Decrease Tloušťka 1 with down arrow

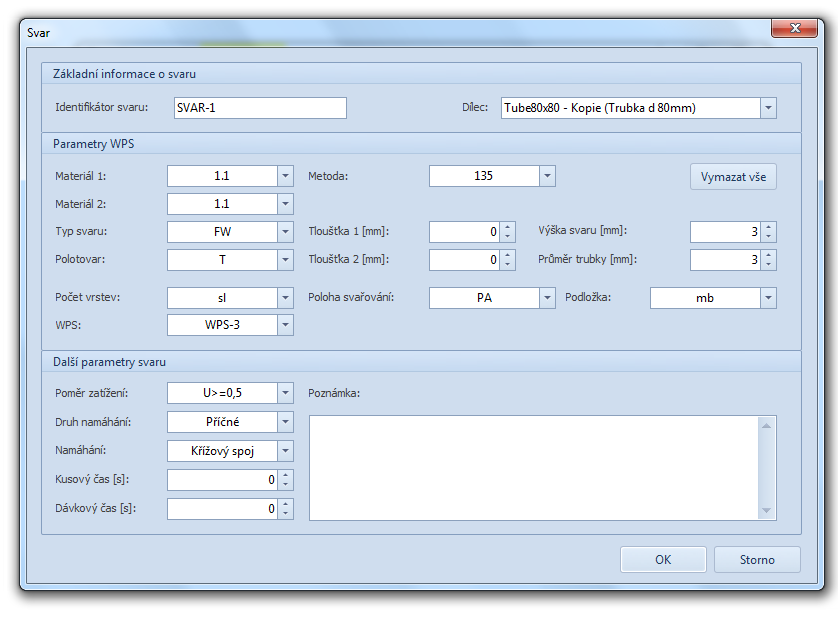point(508,236)
